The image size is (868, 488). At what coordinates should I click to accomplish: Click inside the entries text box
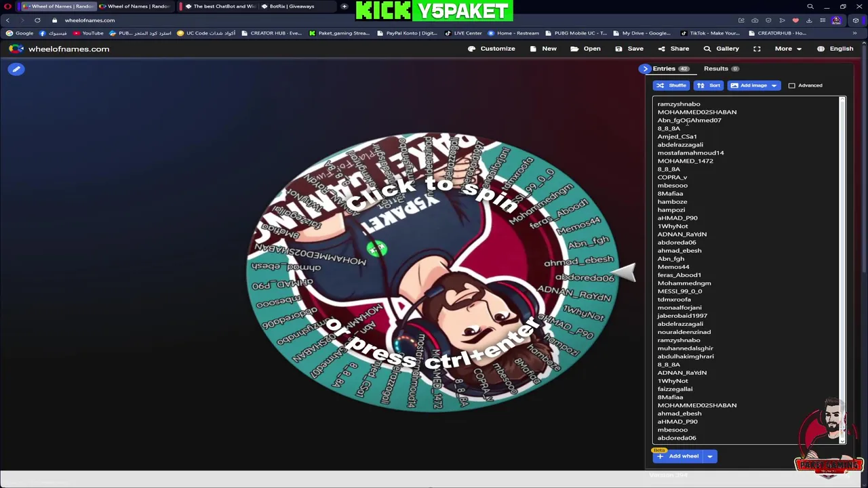pos(745,270)
